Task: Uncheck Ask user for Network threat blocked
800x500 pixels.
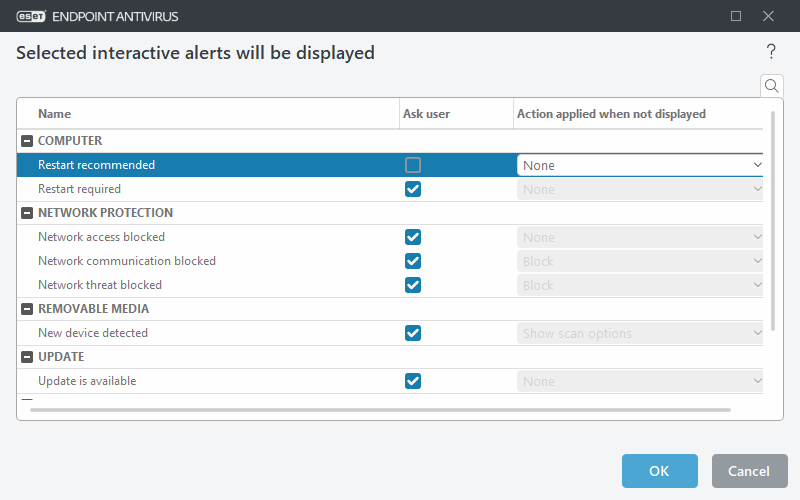Action: [x=413, y=285]
